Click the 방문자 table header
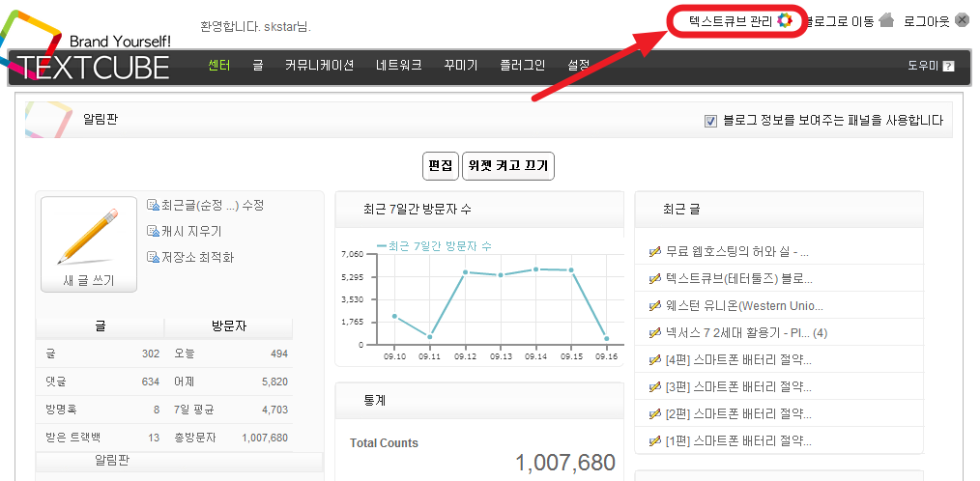980x481 pixels. click(229, 326)
